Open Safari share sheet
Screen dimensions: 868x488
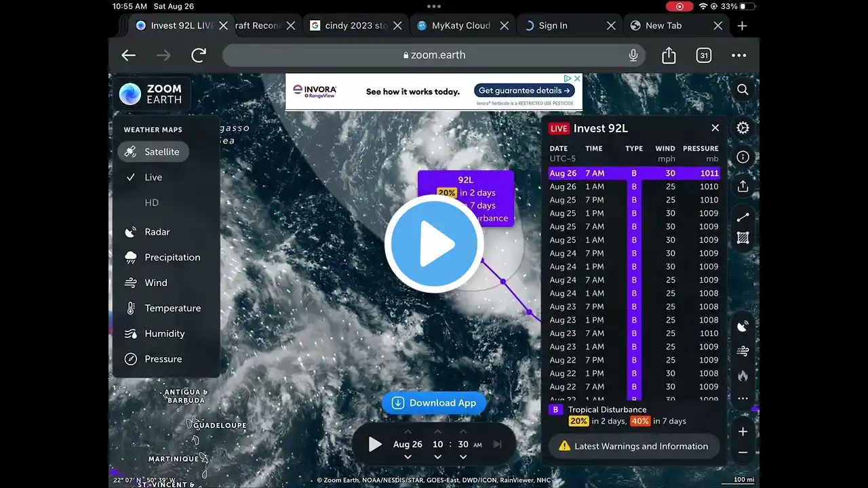pos(669,55)
